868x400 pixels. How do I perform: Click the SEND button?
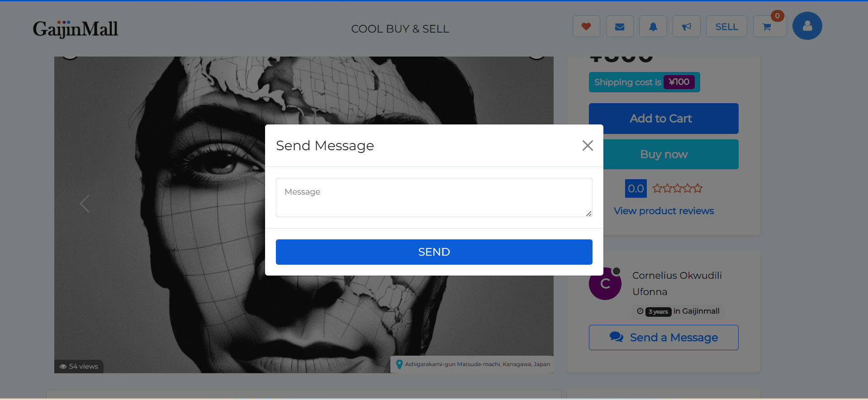[x=434, y=252]
